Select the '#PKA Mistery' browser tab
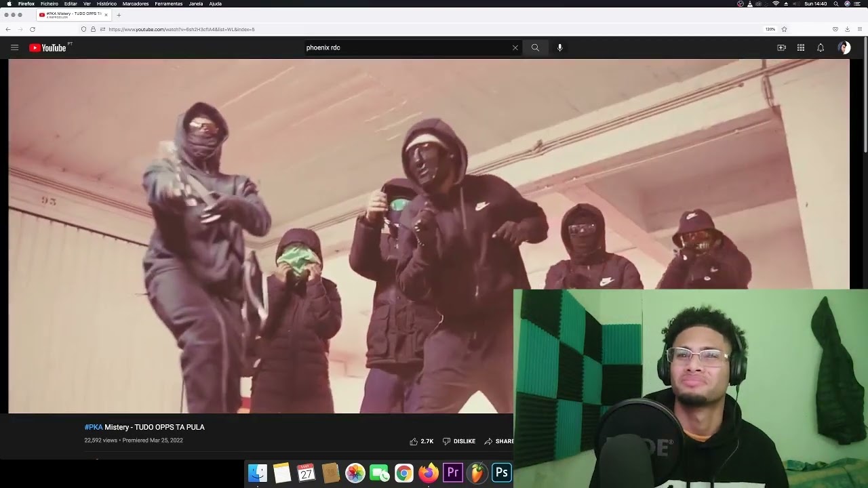 click(73, 14)
